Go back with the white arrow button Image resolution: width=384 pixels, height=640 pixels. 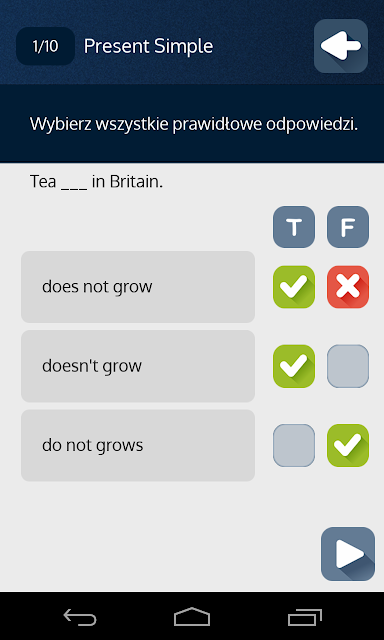coord(341,46)
